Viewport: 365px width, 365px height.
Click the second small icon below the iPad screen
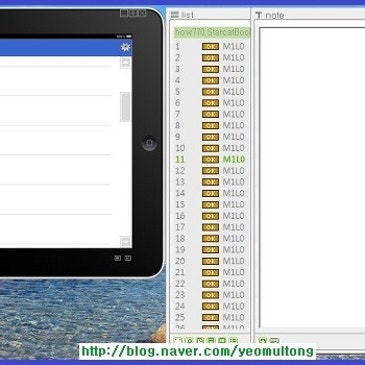(x=128, y=258)
